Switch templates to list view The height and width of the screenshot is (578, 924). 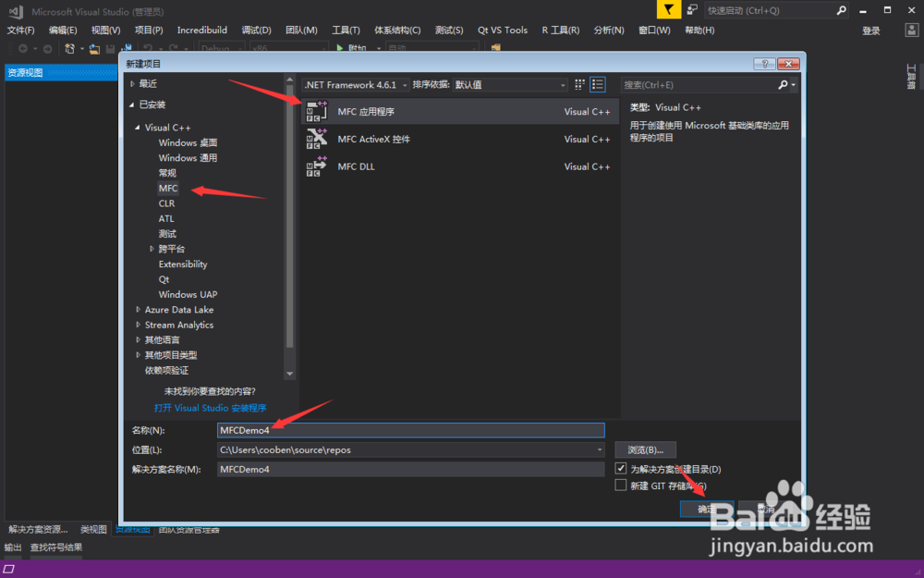pyautogui.click(x=598, y=85)
